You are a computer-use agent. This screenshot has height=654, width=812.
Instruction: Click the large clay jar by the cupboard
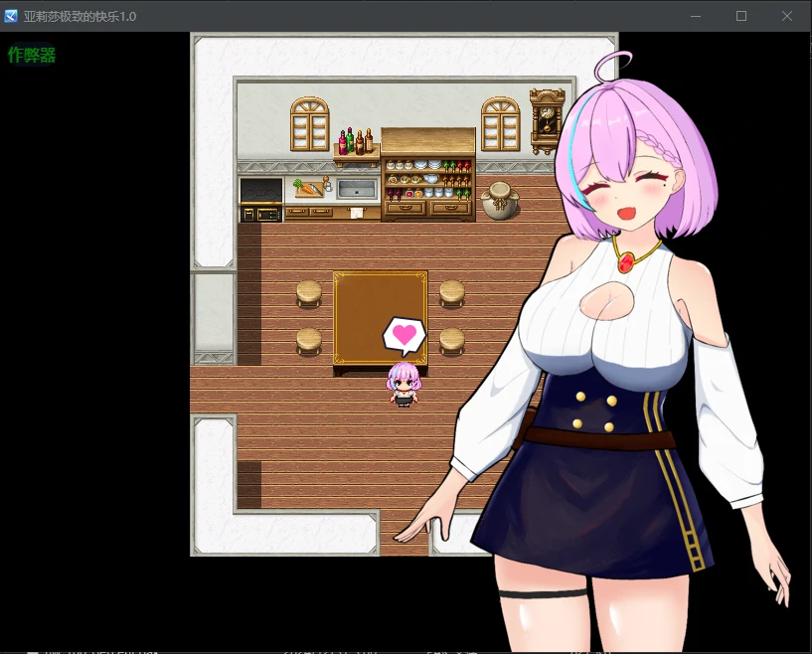[x=498, y=200]
